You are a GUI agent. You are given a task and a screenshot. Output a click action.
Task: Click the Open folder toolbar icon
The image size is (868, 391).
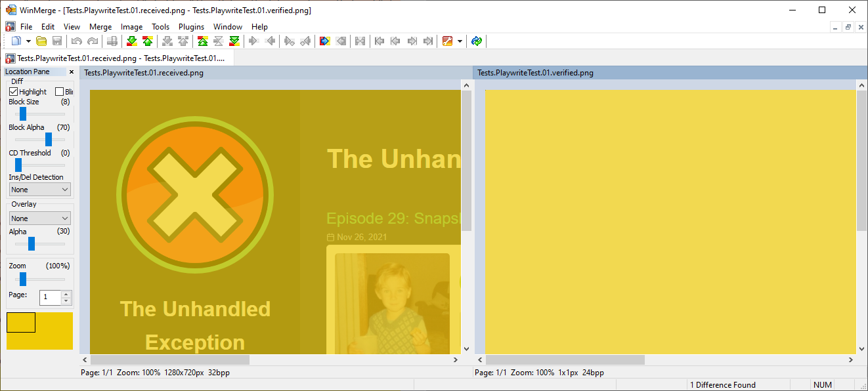coord(41,41)
